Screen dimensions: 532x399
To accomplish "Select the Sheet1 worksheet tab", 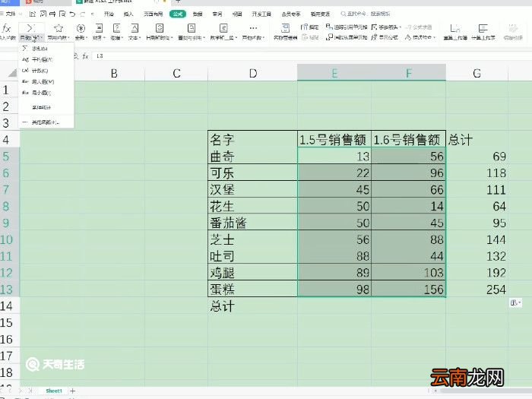I will pyautogui.click(x=54, y=391).
